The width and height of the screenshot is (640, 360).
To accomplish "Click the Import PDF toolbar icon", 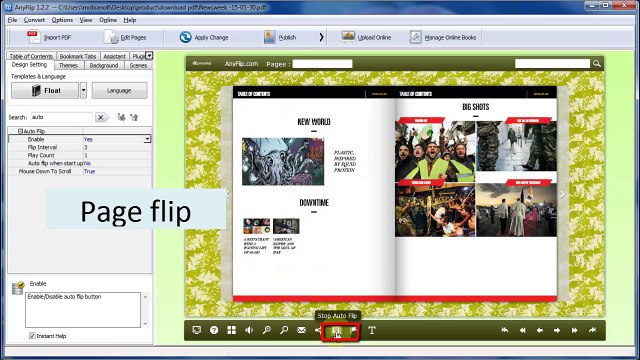I will tap(33, 37).
